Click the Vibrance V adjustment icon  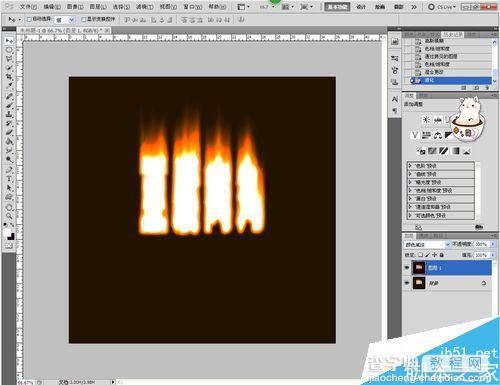pyautogui.click(x=414, y=135)
